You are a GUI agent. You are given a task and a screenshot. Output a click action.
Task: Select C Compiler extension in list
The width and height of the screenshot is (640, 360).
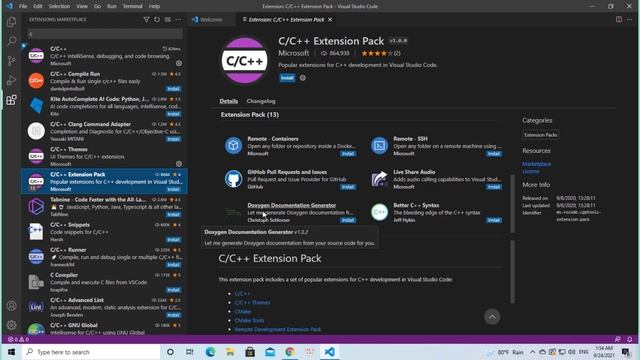105,282
